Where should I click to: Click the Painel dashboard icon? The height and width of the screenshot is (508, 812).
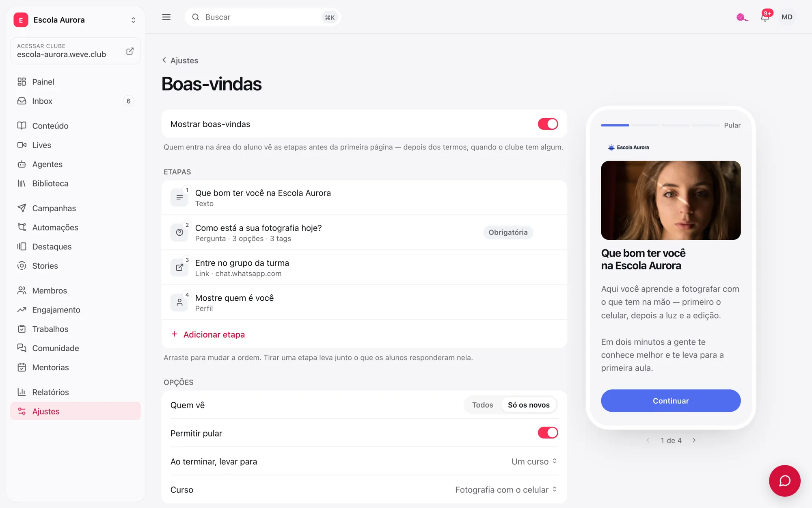point(22,82)
